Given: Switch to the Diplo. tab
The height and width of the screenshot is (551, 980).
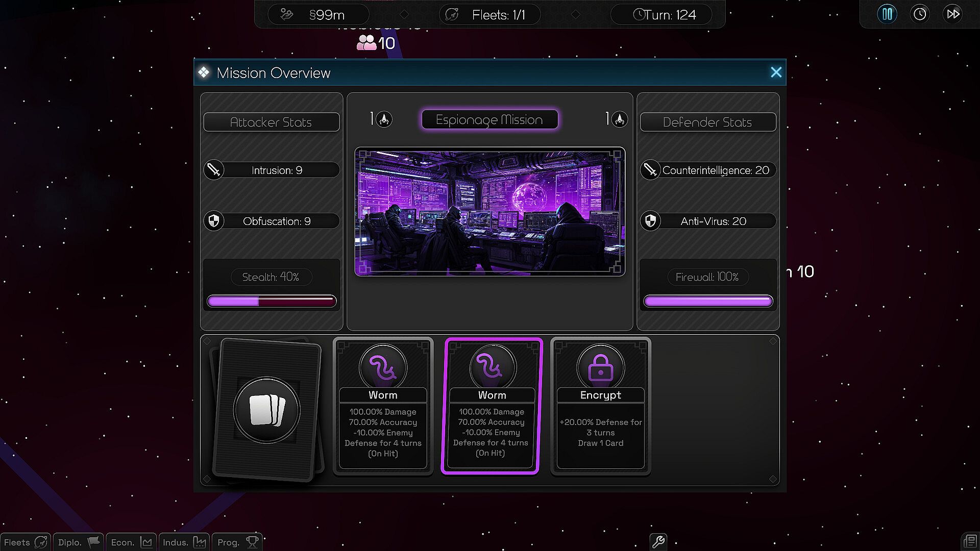Looking at the screenshot, I should tap(79, 542).
